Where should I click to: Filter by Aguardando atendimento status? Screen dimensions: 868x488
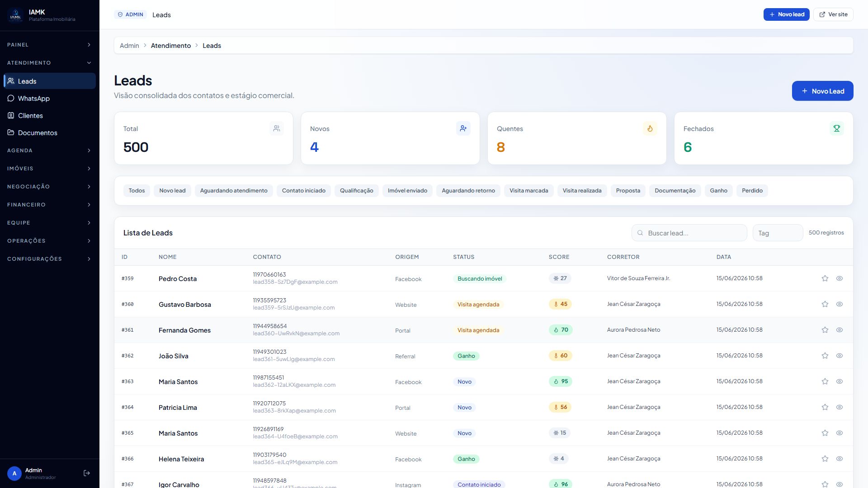click(x=234, y=191)
